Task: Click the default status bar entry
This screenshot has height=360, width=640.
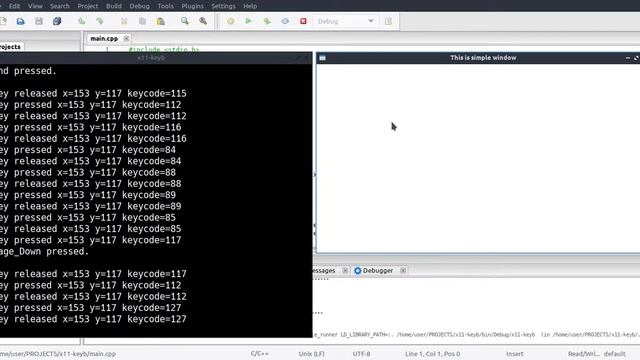Action: pos(614,354)
